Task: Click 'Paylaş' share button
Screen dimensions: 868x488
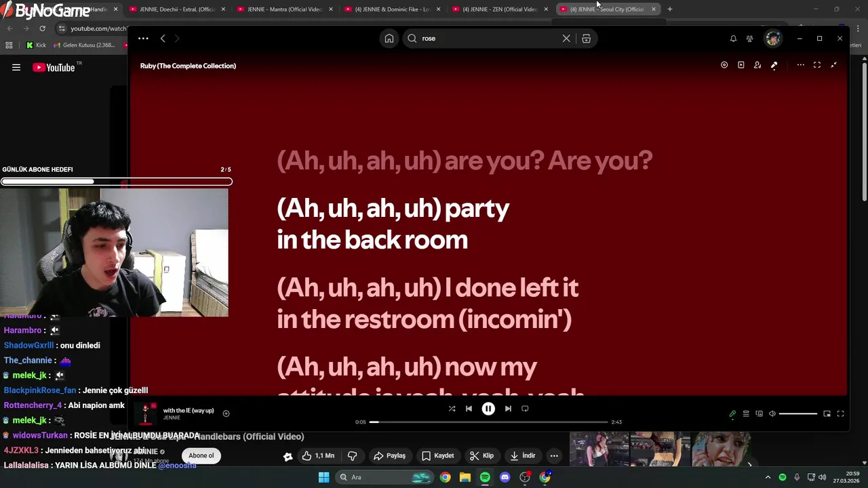Action: pos(390,455)
